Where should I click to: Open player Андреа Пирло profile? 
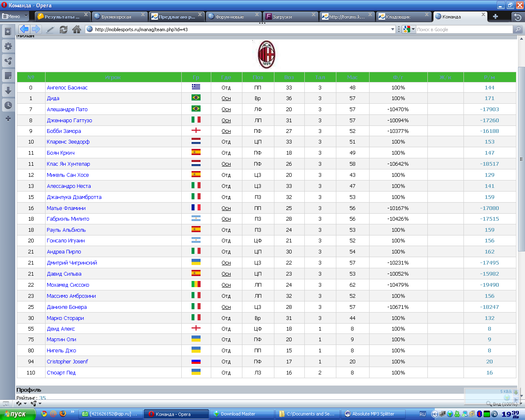[64, 252]
